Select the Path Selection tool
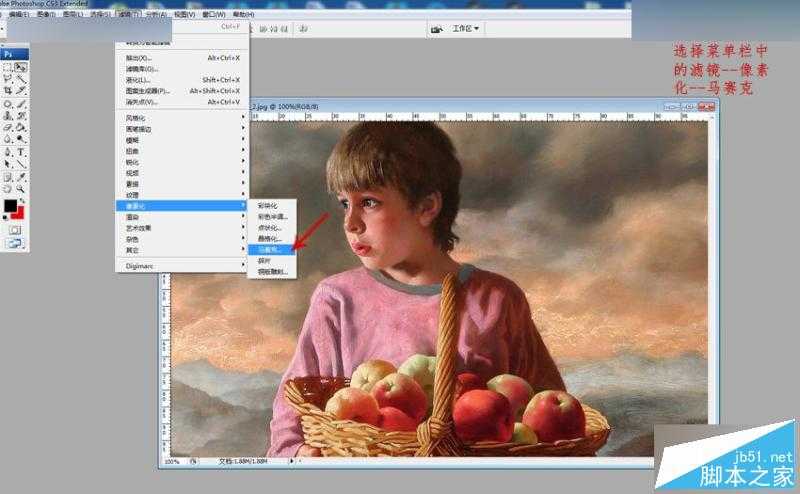Viewport: 800px width, 494px height. (x=8, y=164)
